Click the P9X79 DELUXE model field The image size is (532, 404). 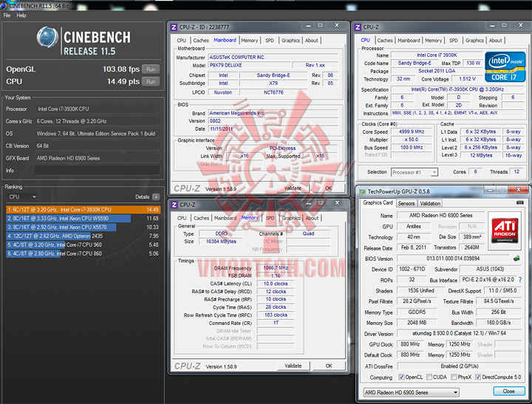pos(250,65)
